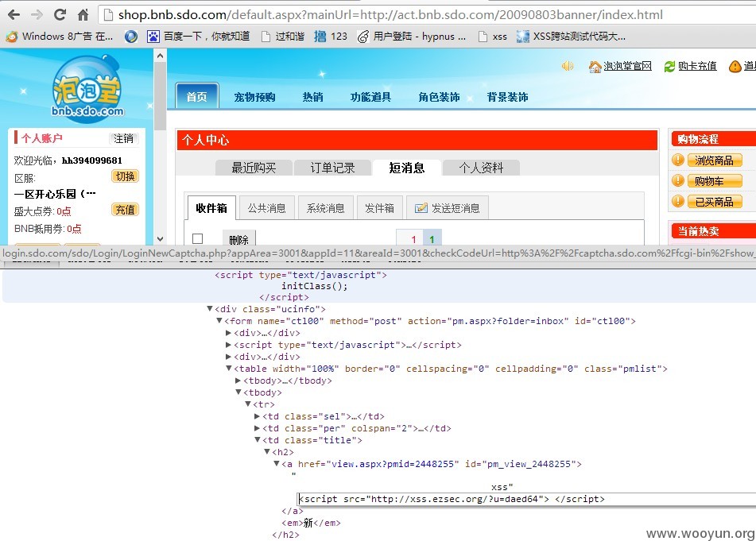
Task: Click the browser forward arrow
Action: click(x=37, y=14)
